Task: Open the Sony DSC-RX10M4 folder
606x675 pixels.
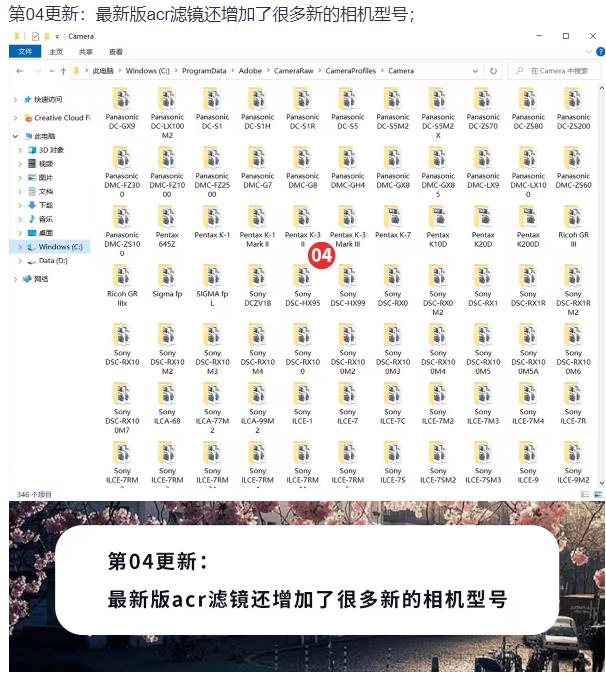Action: 257,349
